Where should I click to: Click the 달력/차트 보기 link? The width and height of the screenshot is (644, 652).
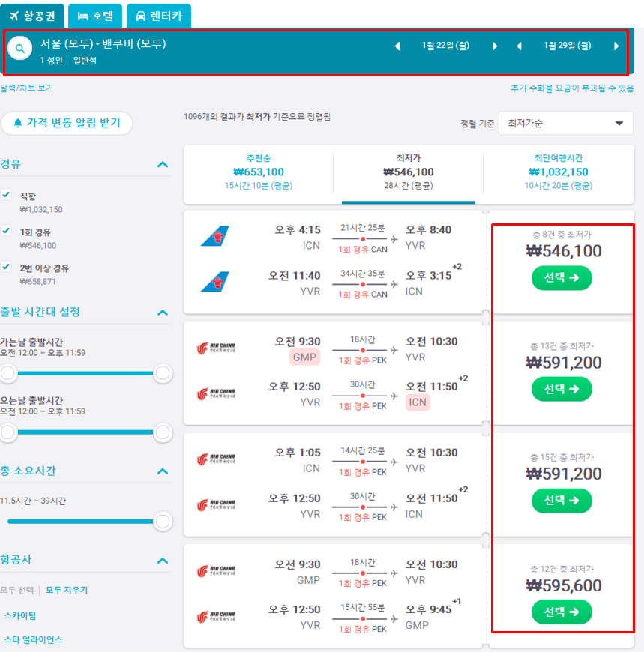tap(27, 88)
